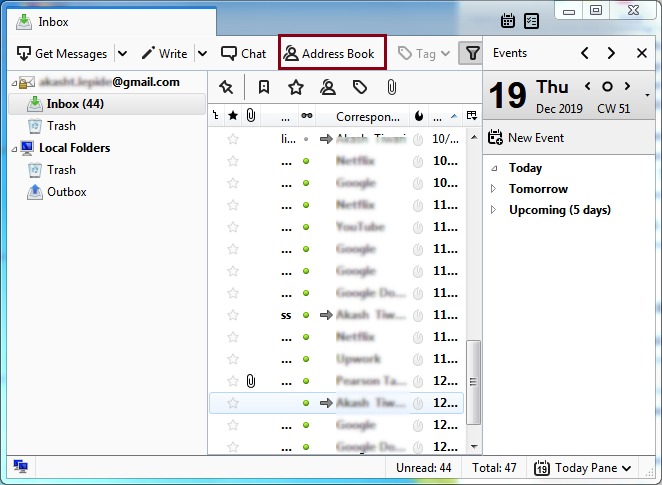Star the Upwork message
Screen dimensions: 662x485
233,359
